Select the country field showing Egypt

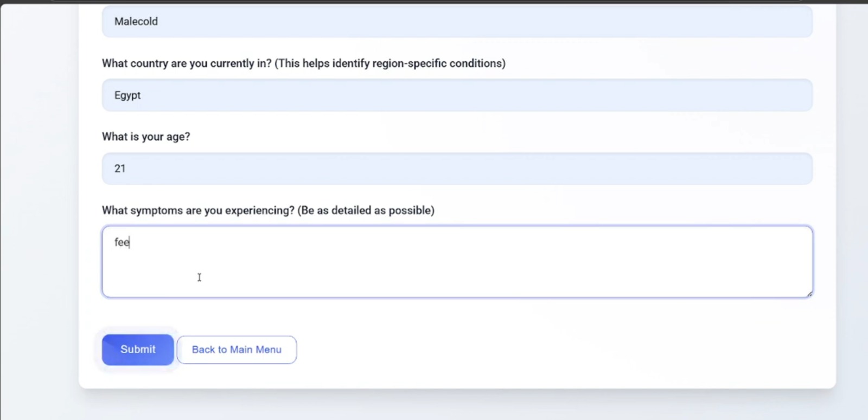tap(457, 95)
